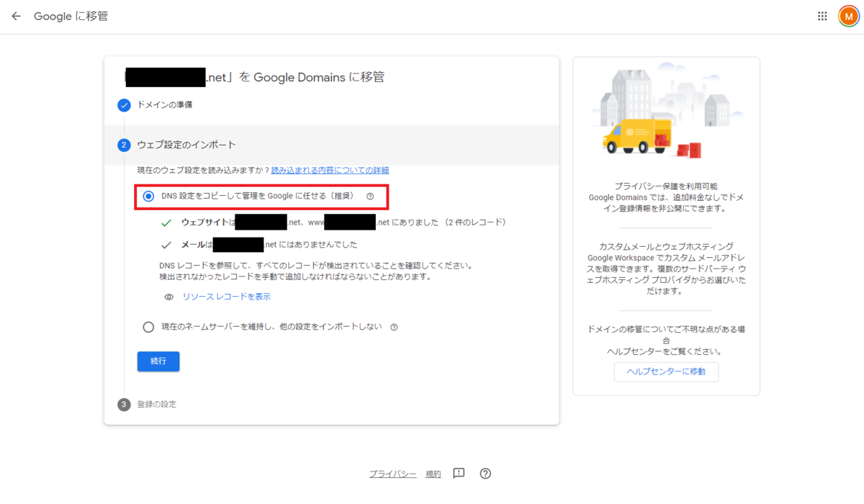Image resolution: width=864 pixels, height=504 pixels.
Task: Open the Google apps grid
Action: point(822,16)
